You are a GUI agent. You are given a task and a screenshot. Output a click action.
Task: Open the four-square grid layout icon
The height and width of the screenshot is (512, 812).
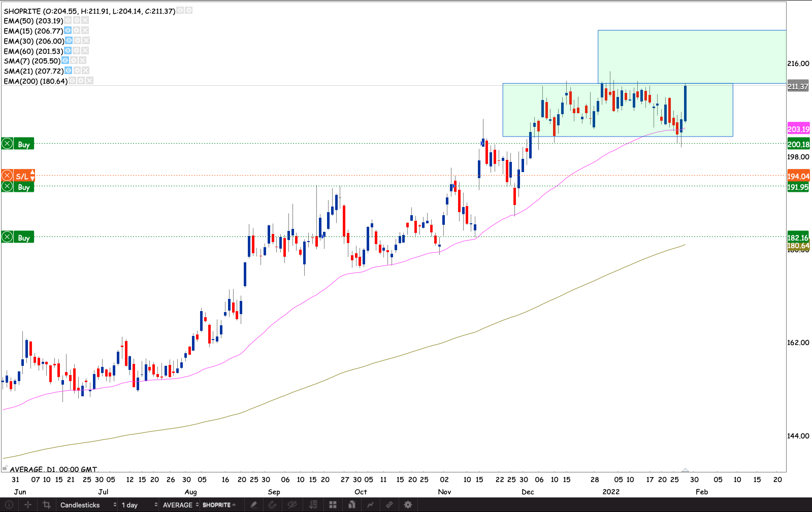pyautogui.click(x=333, y=505)
